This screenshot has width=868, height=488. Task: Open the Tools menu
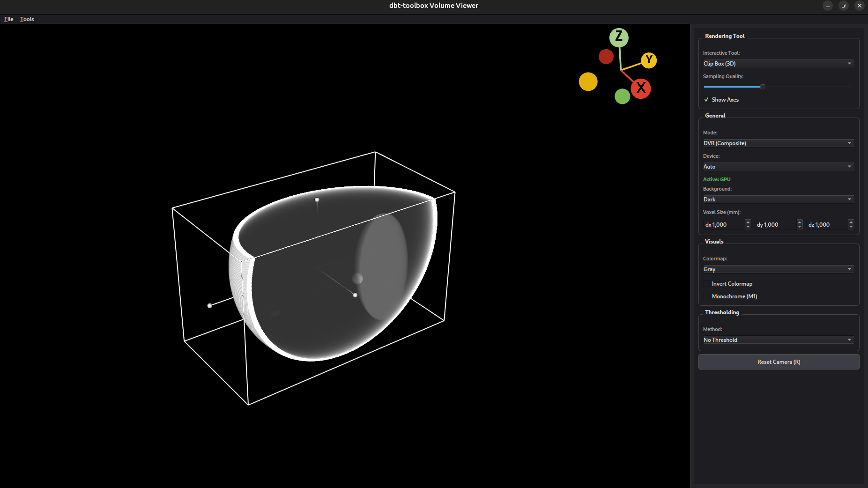tap(27, 19)
